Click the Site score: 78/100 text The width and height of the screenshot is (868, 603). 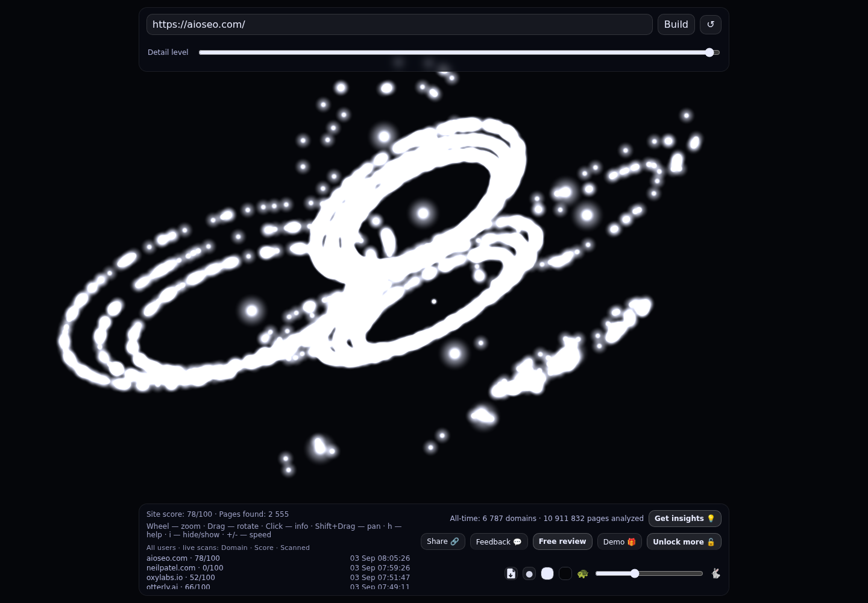179,514
